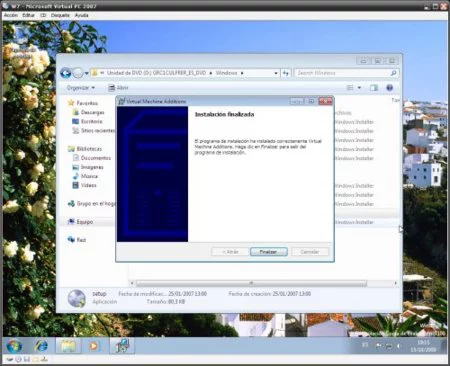Screen dimensions: 450x366
Task: Open the Organizar dropdown menu
Action: coord(80,88)
